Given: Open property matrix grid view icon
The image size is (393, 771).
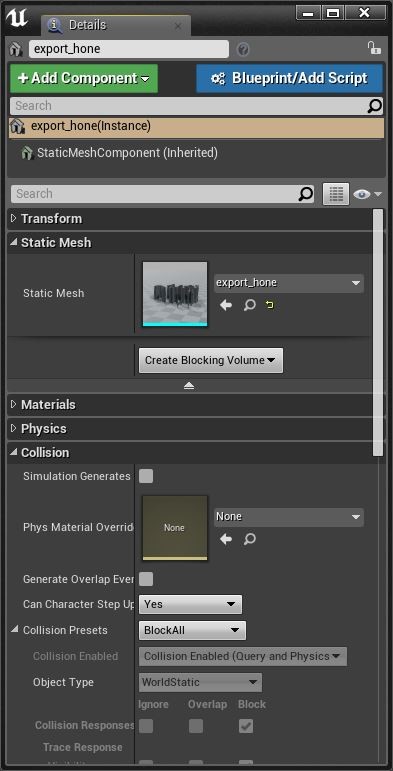Looking at the screenshot, I should (x=336, y=194).
